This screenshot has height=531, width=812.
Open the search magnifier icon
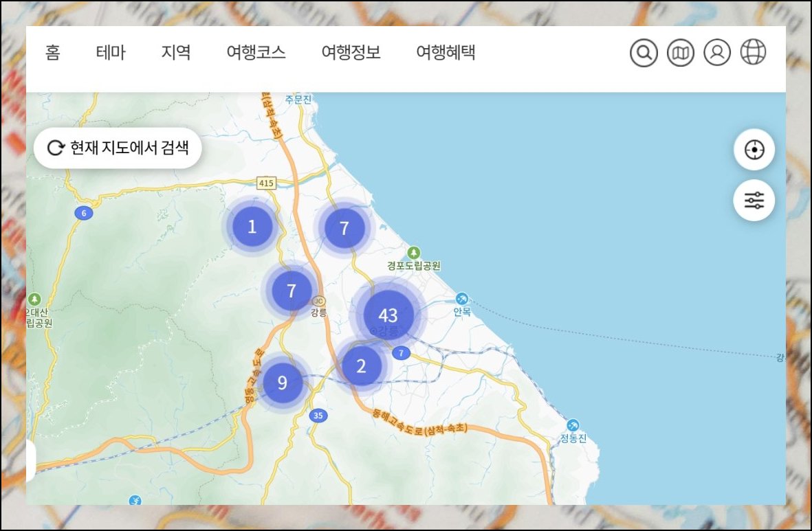pos(644,52)
